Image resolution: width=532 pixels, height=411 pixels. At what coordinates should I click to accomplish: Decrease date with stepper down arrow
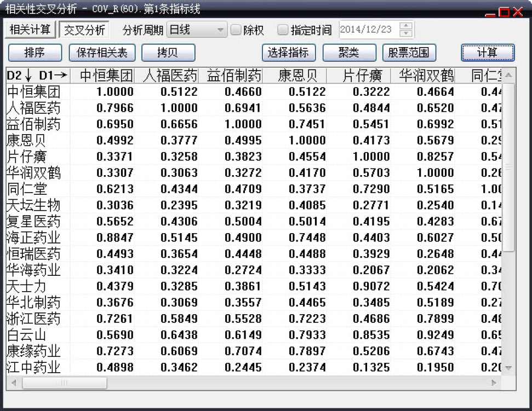406,33
